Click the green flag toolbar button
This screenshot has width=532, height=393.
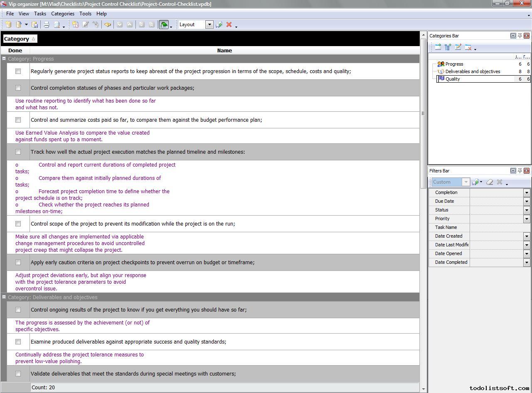164,25
